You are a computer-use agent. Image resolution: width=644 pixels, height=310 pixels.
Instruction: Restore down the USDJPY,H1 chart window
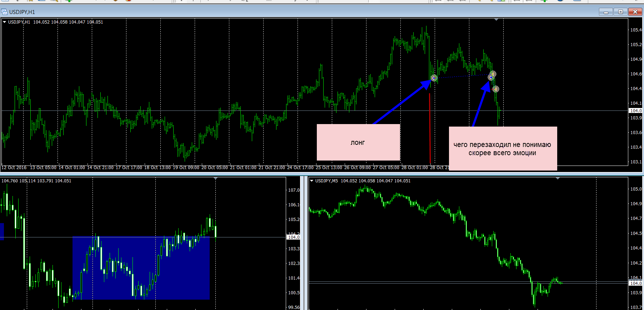620,12
